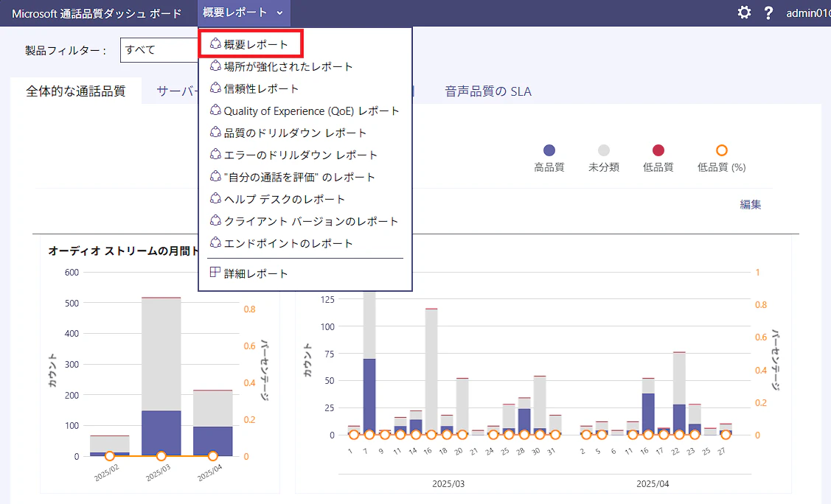Screen dimensions: 831x504
Task: Toggle 低品質 legend red swatch
Action: point(658,150)
